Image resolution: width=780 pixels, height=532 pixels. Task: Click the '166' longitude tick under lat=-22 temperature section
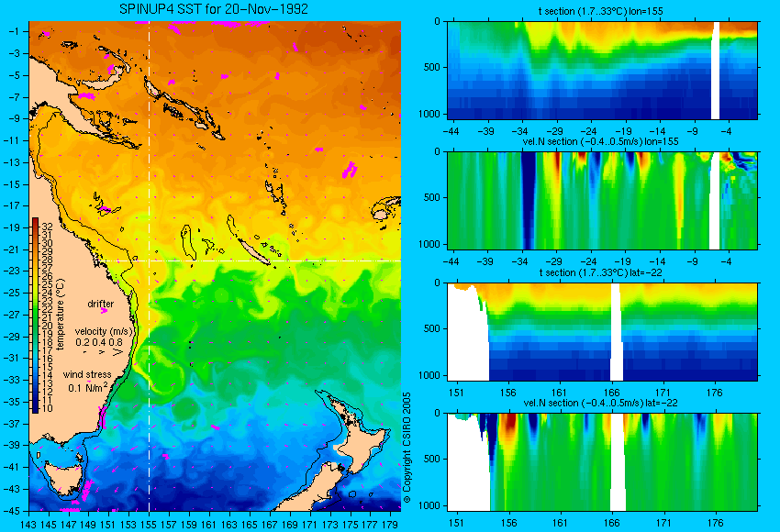tap(611, 393)
